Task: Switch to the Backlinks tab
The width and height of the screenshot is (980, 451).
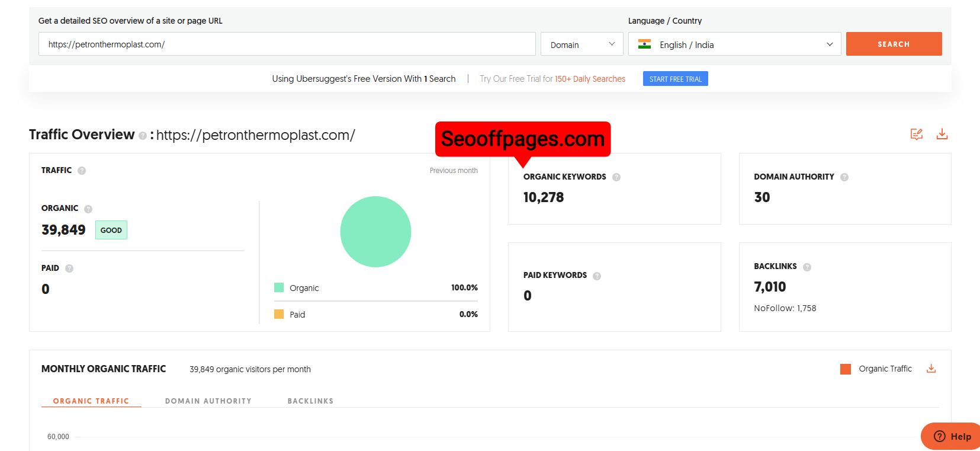Action: pyautogui.click(x=310, y=401)
